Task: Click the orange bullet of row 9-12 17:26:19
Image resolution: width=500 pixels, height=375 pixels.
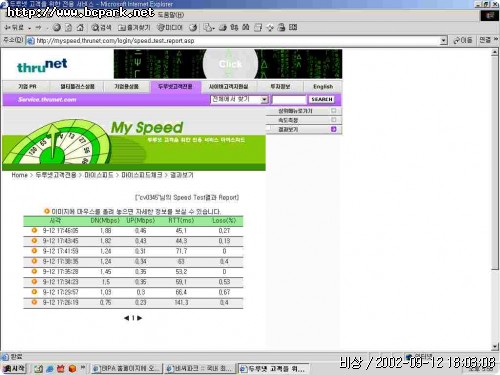Action: click(x=34, y=302)
